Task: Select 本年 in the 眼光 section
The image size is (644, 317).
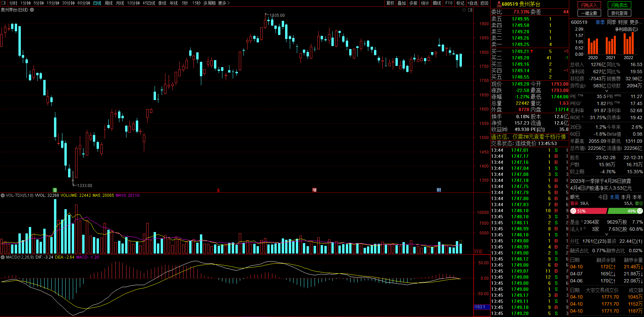Action: (637, 197)
